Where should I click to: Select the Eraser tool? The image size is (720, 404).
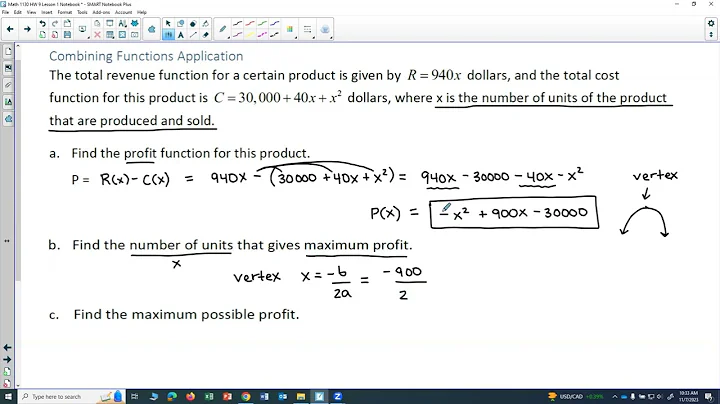click(x=206, y=35)
